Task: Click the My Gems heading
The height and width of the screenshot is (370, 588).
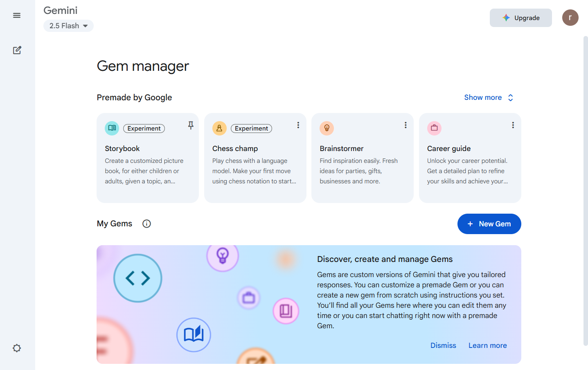Action: click(115, 224)
